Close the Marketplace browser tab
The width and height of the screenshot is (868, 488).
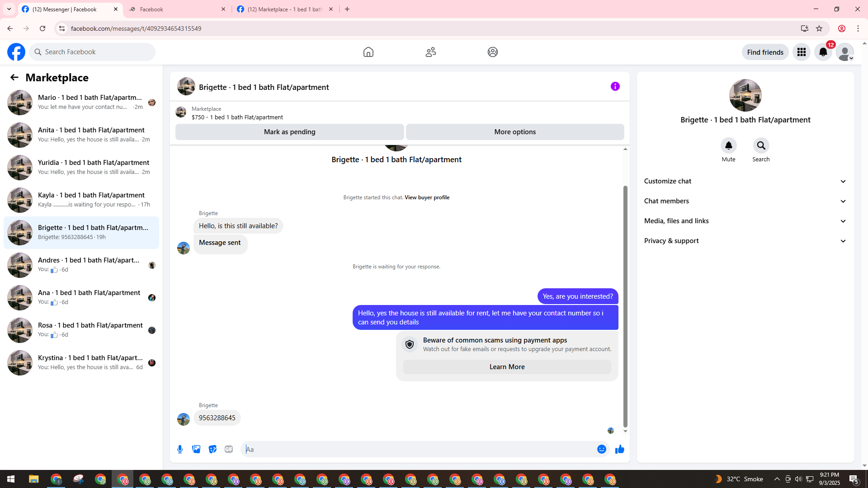(331, 9)
